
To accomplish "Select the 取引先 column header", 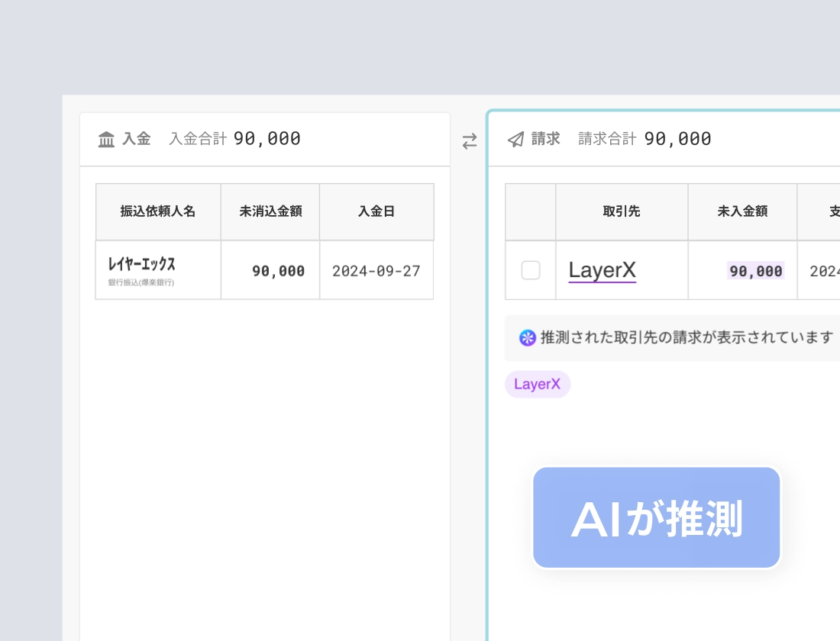I will coord(621,211).
